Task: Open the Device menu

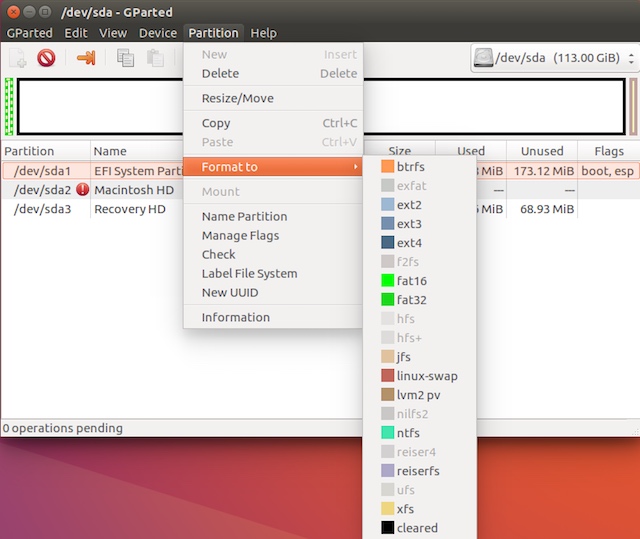Action: 158,33
